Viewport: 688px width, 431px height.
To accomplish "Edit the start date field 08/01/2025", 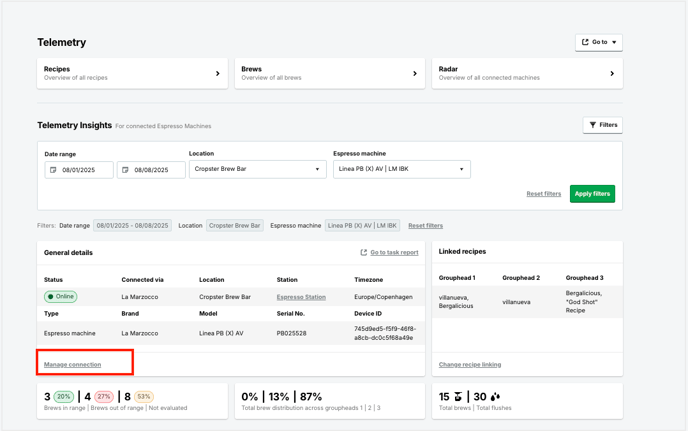I will 79,170.
